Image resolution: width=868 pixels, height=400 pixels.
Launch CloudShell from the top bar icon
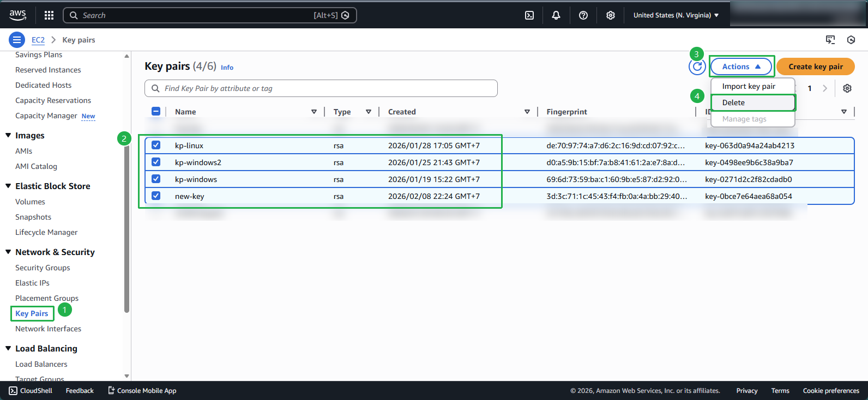point(529,15)
